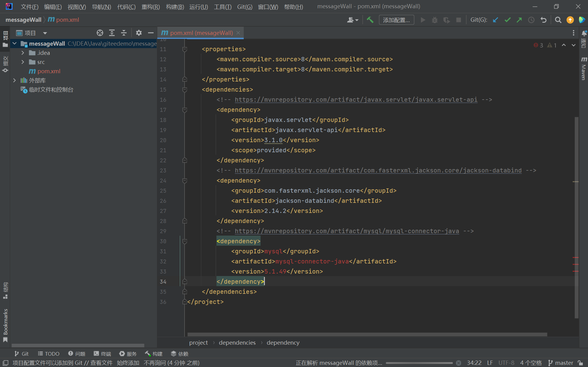This screenshot has width=588, height=367.
Task: Click the IDE update orange icon
Action: pos(570,20)
